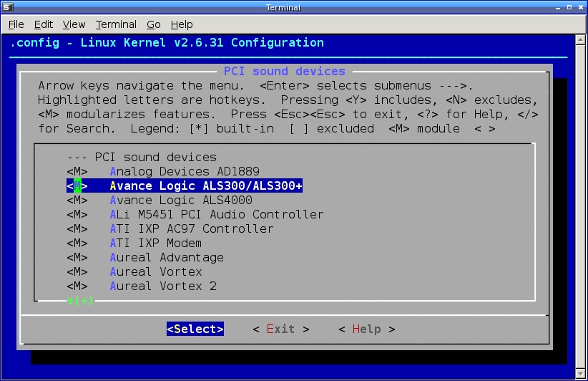This screenshot has height=381, width=588.
Task: Click the v(+) more-items indicator
Action: point(80,301)
